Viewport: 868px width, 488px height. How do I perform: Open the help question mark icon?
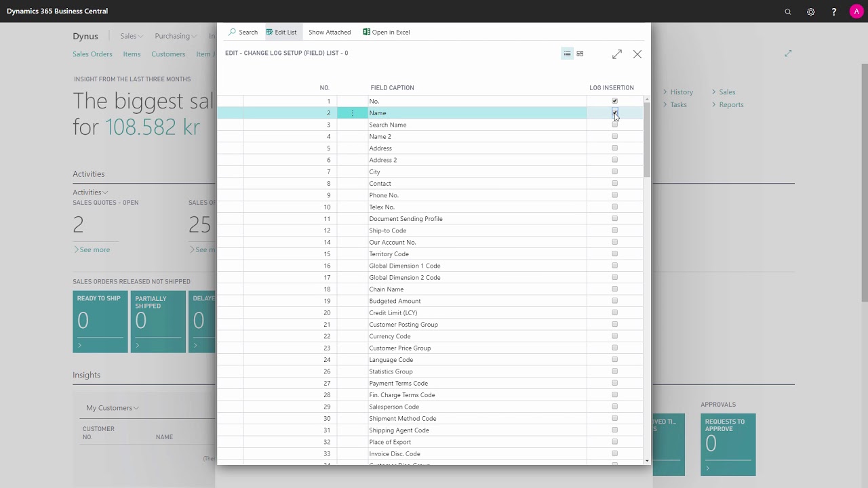(x=834, y=12)
